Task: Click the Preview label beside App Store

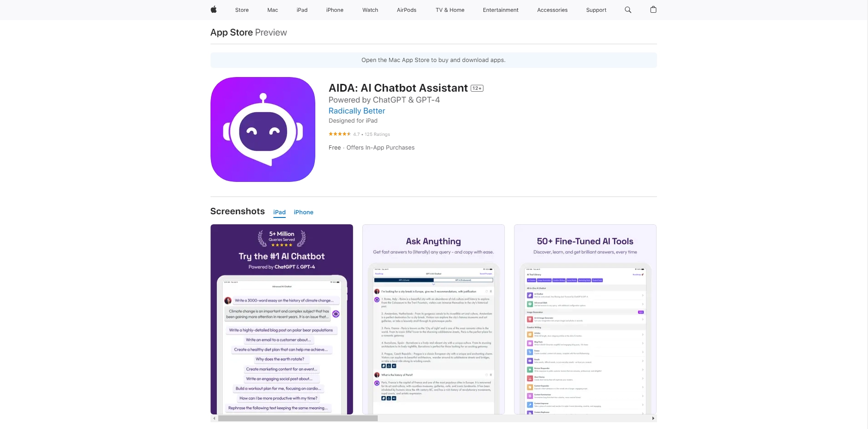Action: coord(271,32)
